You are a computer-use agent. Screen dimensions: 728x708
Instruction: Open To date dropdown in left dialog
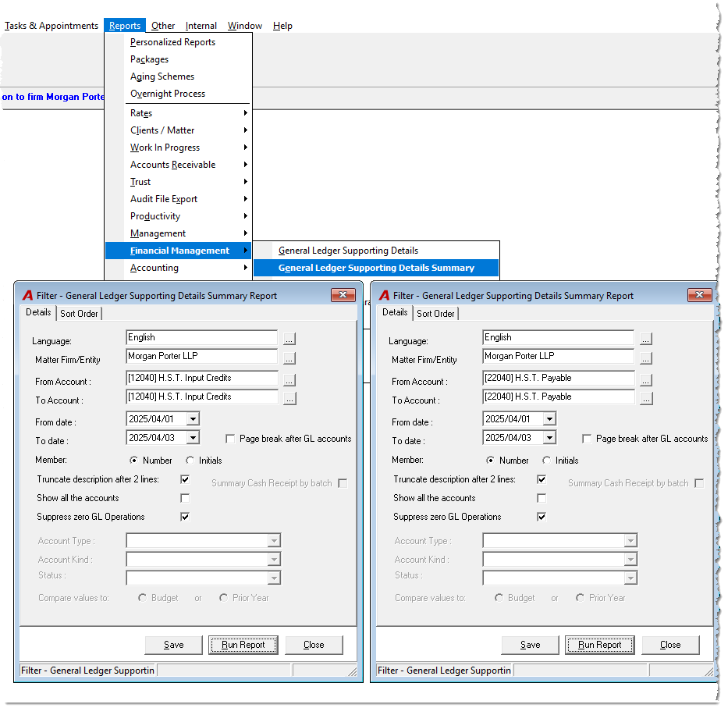pos(194,438)
